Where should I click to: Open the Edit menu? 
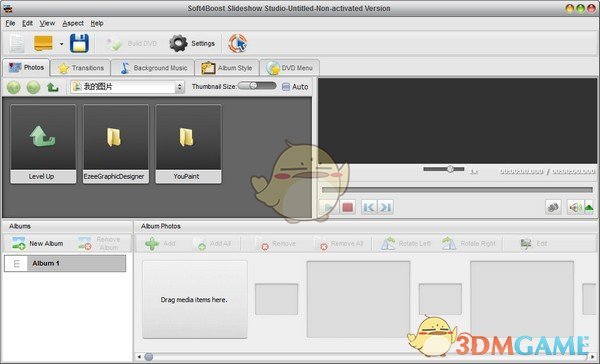[27, 23]
